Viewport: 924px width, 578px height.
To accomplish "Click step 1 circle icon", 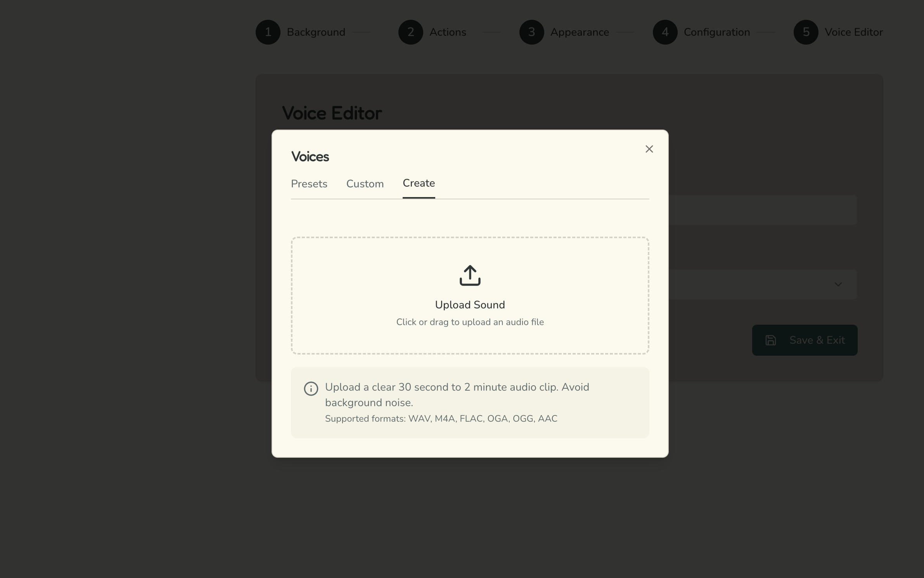I will pos(268,32).
